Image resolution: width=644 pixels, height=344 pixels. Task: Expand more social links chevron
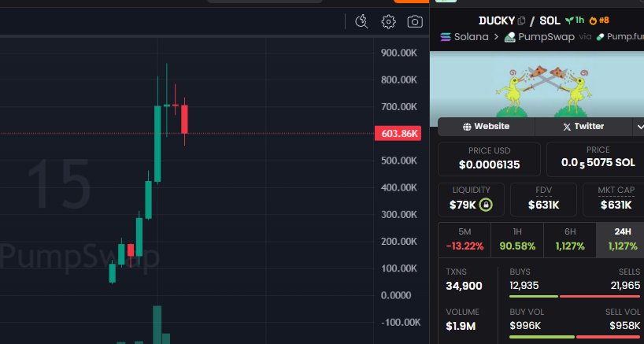tap(638, 127)
